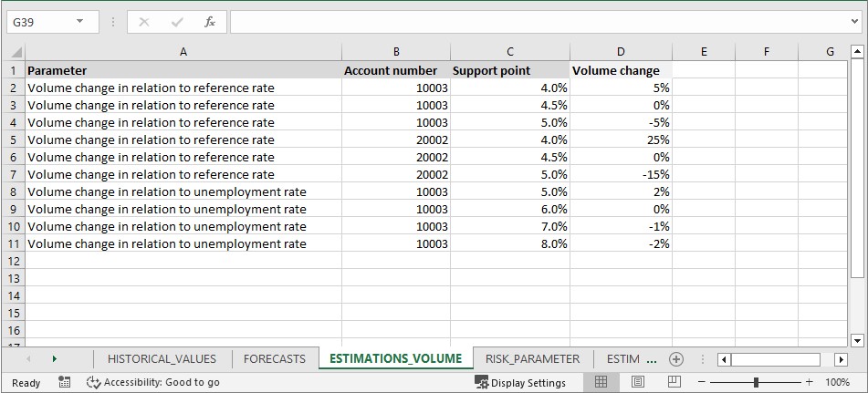Viewport: 868px width, 393px height.
Task: Switch to Page Layout view icon
Action: (637, 382)
